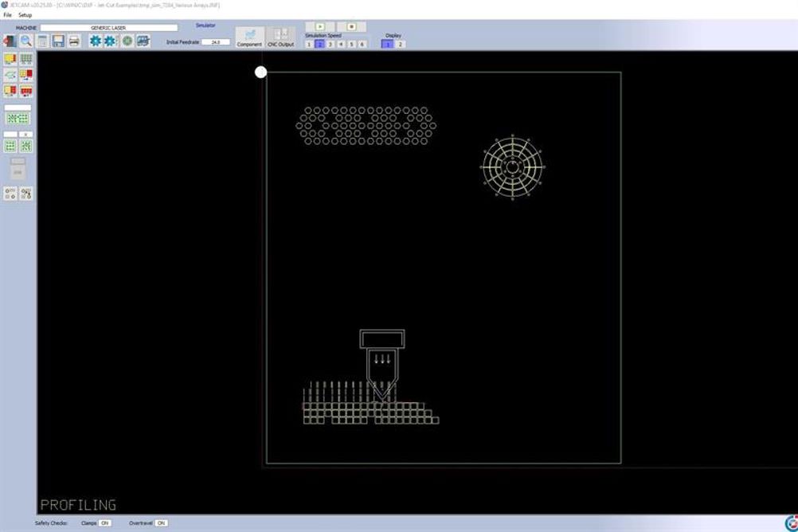Click the bottom-left circles sequence icon
This screenshot has height=532, width=798.
tap(10, 194)
